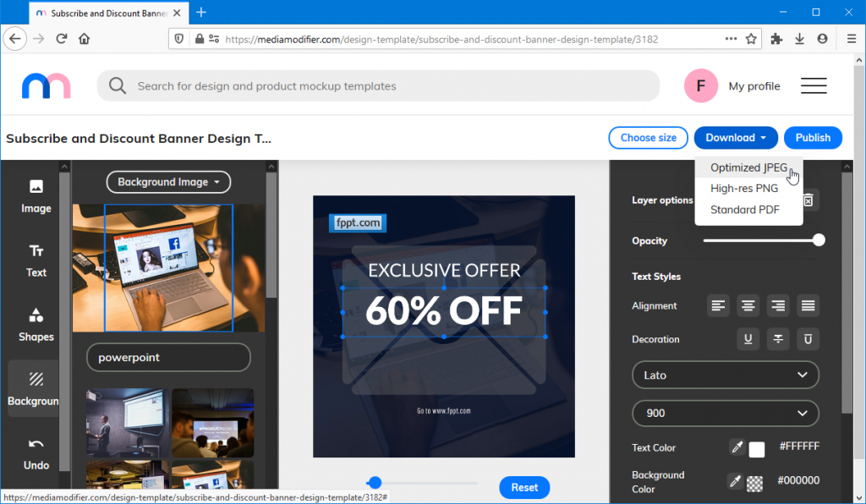Pick Text Color with the eyedropper icon
866x504 pixels.
click(x=735, y=447)
